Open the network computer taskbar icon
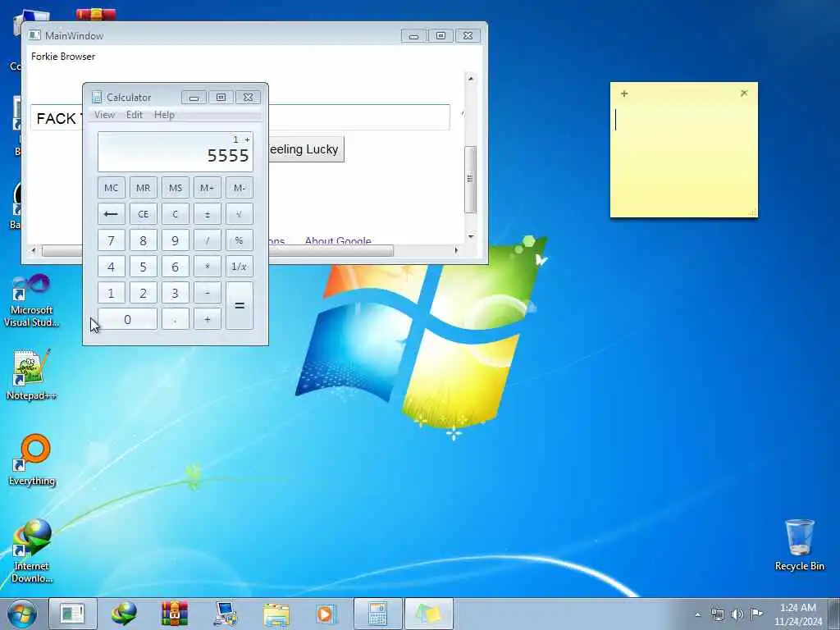The width and height of the screenshot is (840, 630). click(225, 614)
